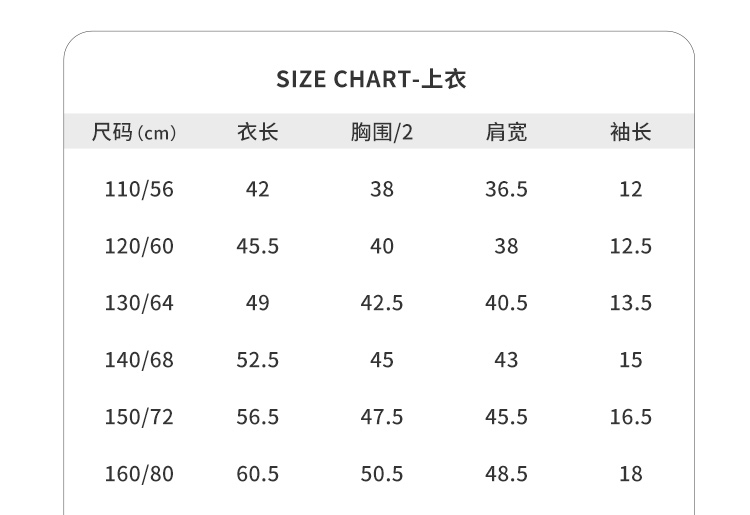This screenshot has height=515, width=750.
Task: Select the 130/64 size label
Action: click(139, 303)
